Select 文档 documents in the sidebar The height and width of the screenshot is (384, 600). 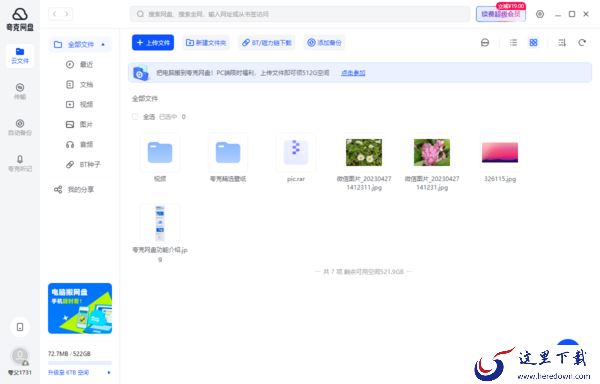click(79, 85)
